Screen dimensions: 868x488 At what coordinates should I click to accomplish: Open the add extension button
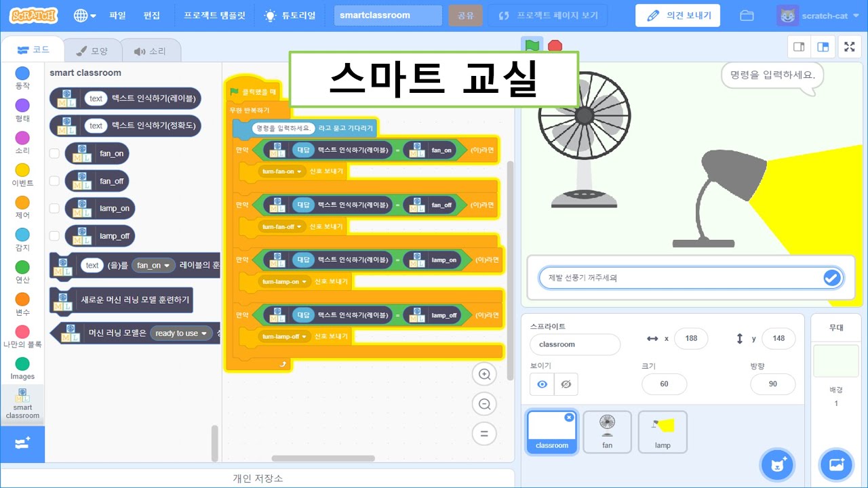(x=22, y=443)
